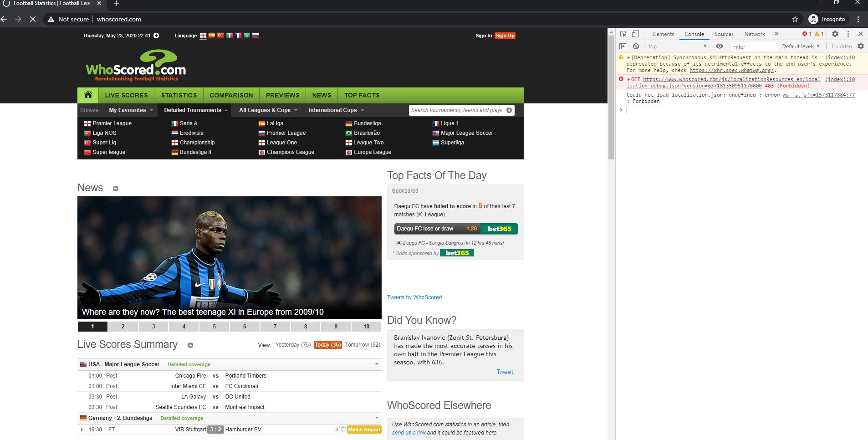Open the STATISTICS menu

click(x=179, y=95)
